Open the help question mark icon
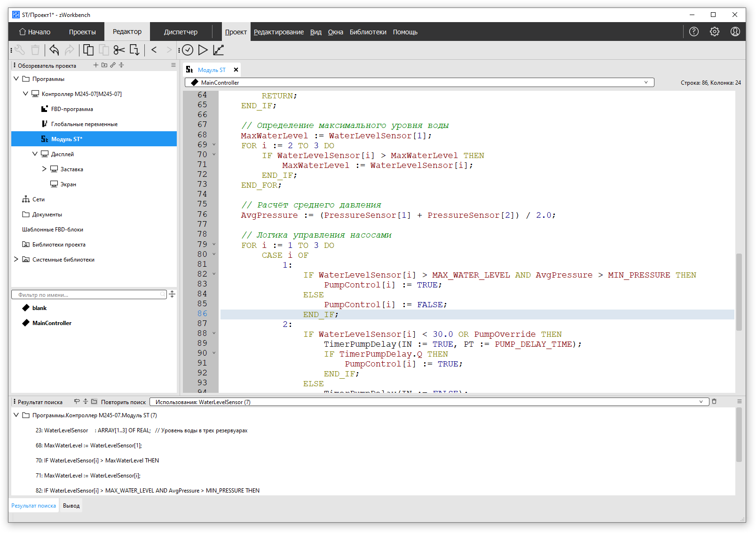The image size is (756, 533). pyautogui.click(x=694, y=32)
